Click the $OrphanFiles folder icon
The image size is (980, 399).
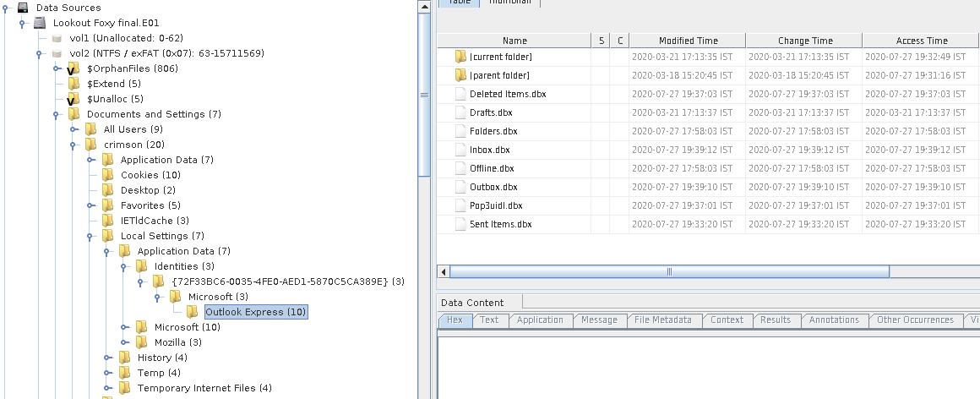pos(74,68)
